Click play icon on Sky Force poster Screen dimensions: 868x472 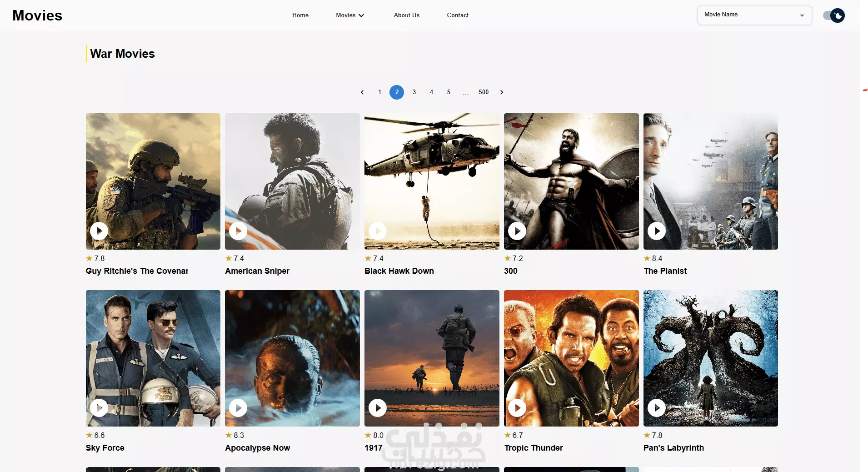pos(99,408)
